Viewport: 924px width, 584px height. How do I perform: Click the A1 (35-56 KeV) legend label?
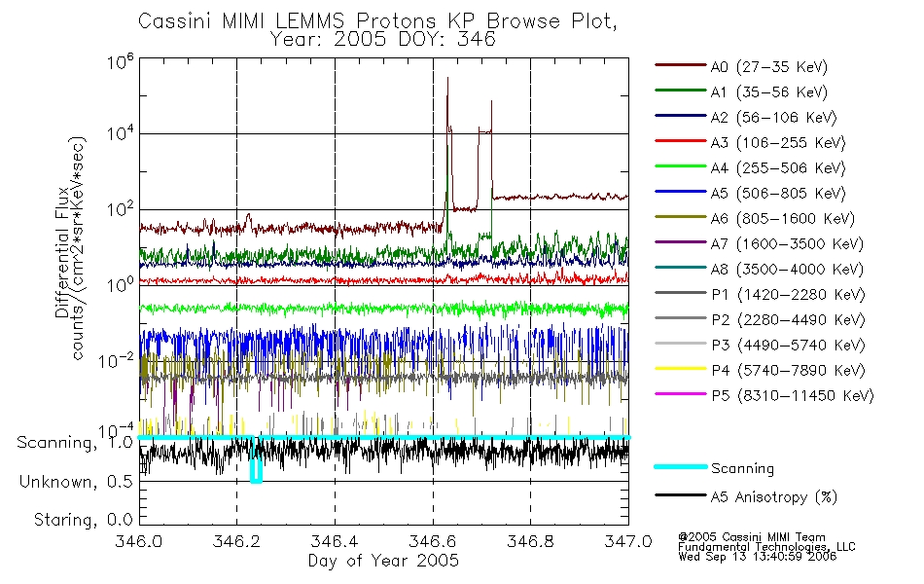tap(769, 92)
